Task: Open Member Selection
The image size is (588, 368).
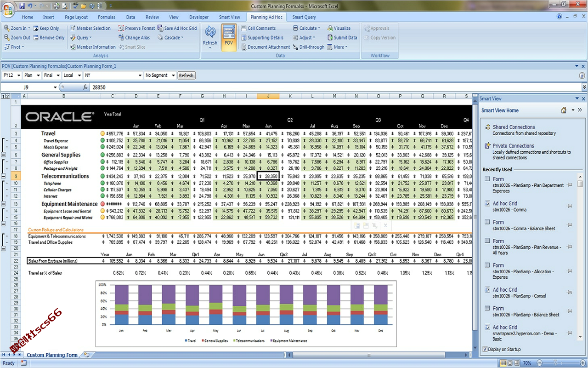Action: click(x=90, y=28)
